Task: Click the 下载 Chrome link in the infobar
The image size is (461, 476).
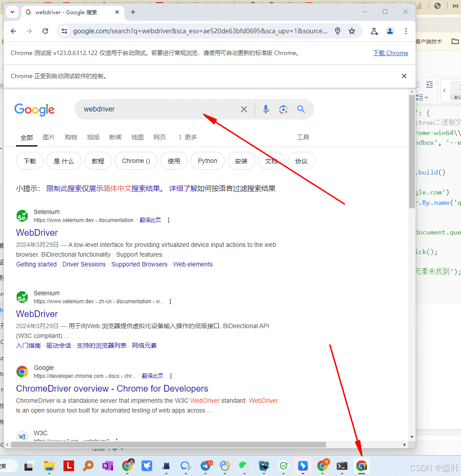Action: coord(390,53)
